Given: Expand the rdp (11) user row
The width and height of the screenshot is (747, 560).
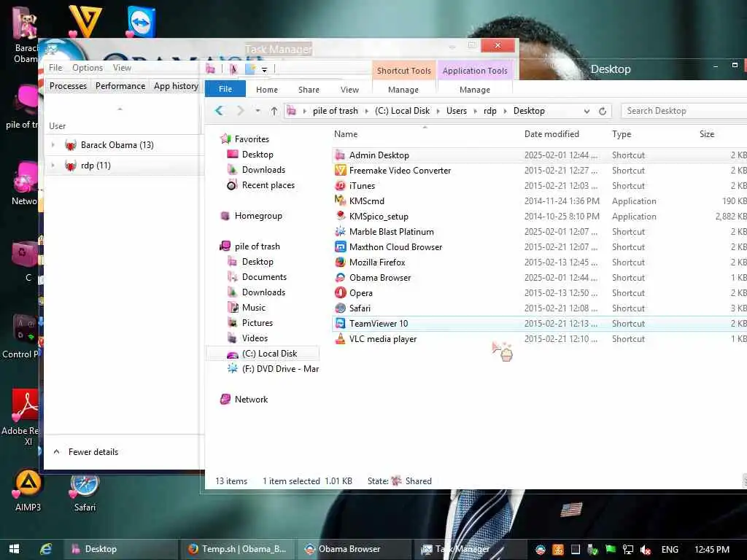Looking at the screenshot, I should (x=53, y=166).
